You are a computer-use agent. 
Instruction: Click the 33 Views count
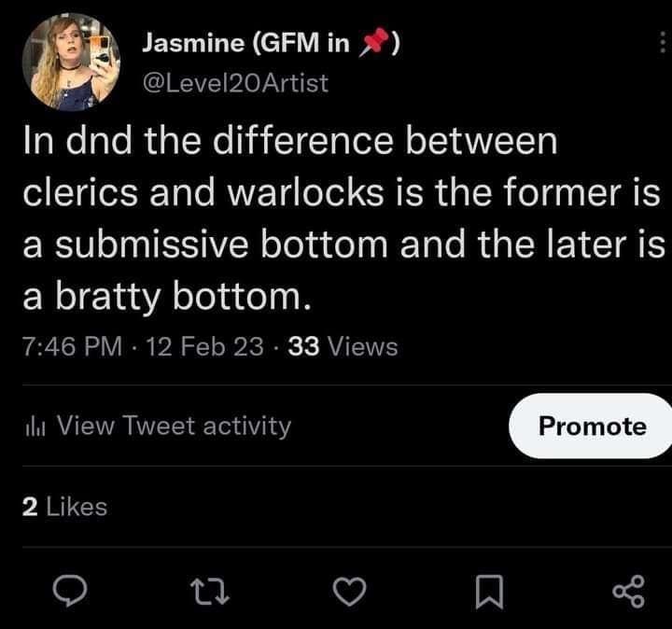[343, 347]
